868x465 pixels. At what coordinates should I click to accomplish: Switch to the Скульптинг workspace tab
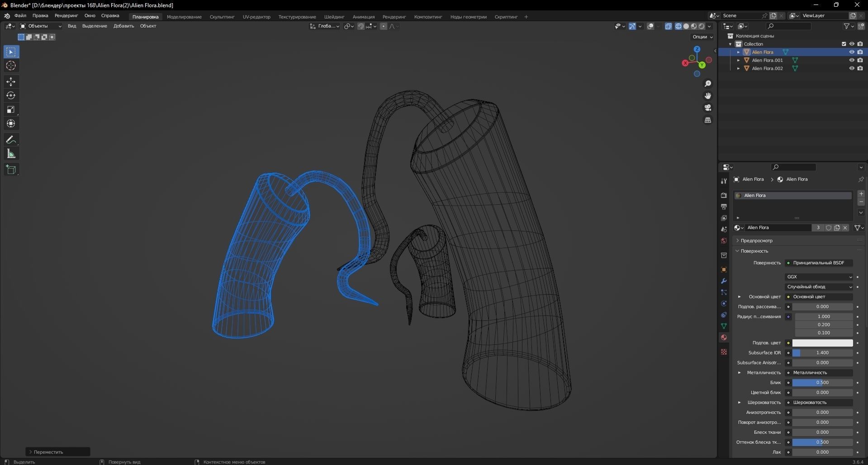point(222,17)
